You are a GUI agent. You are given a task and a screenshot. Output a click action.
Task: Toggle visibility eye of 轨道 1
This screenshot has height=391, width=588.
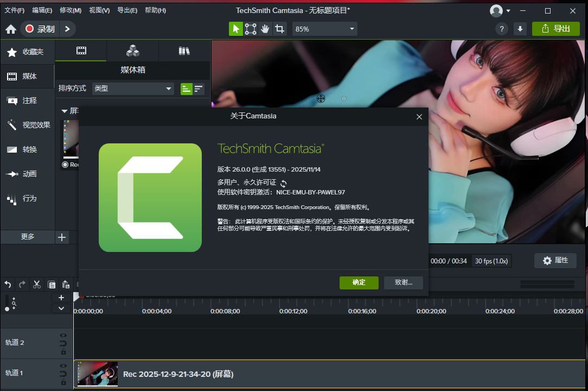63,366
